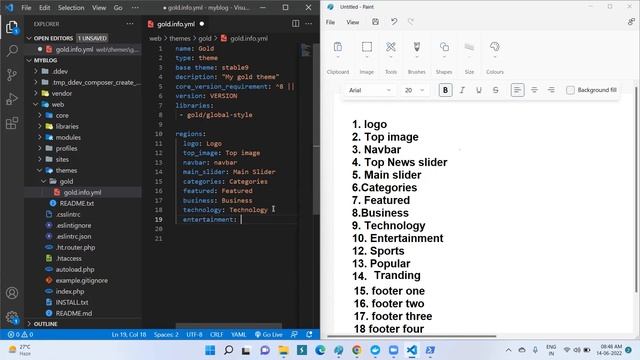
Task: Collapse the MYBLOG folder section
Action: [45, 60]
